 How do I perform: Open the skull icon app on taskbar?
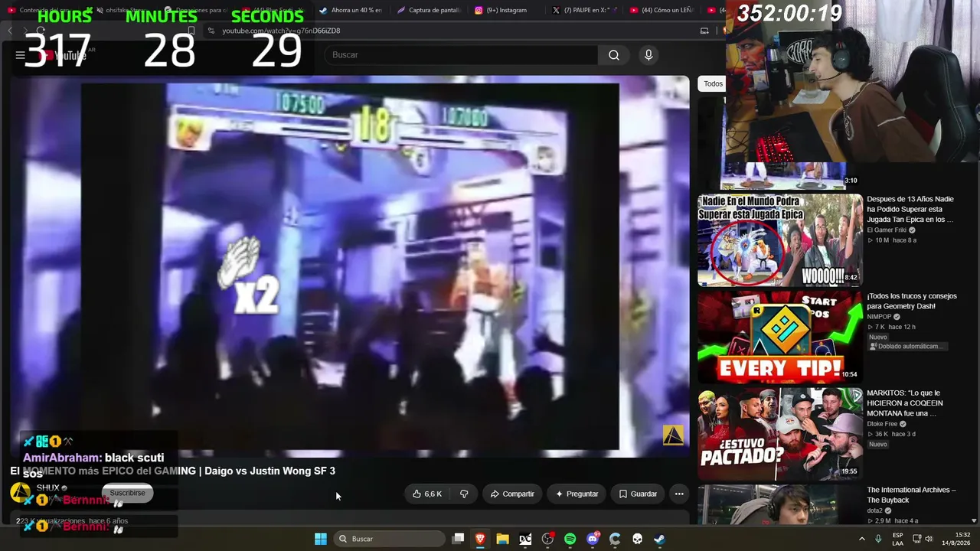tap(637, 539)
